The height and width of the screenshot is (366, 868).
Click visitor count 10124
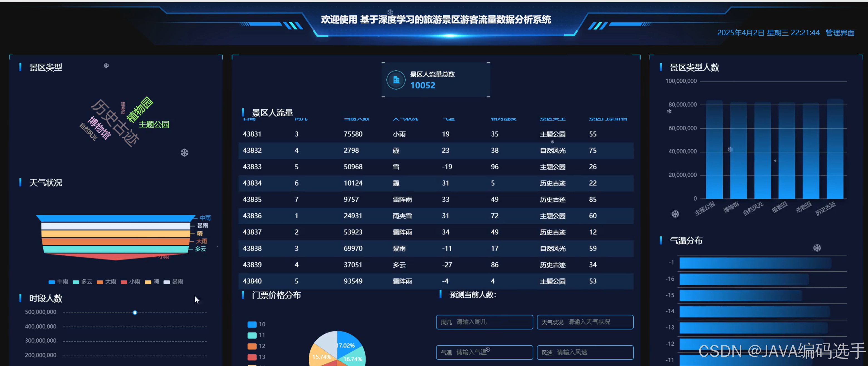coord(353,183)
